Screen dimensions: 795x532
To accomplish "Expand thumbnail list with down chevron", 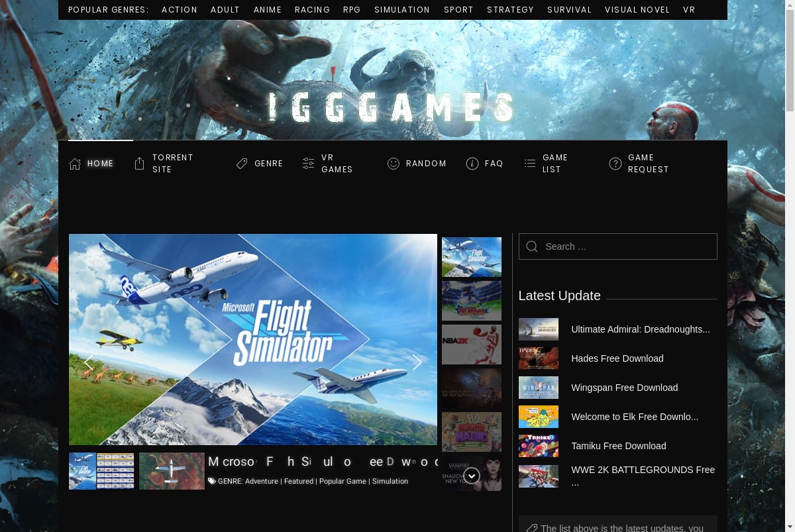I will (x=472, y=476).
